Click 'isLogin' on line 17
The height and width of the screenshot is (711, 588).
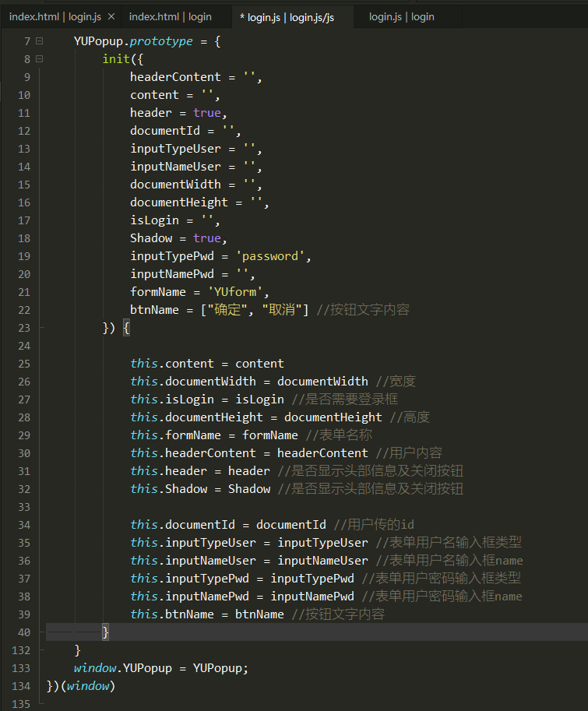[155, 220]
